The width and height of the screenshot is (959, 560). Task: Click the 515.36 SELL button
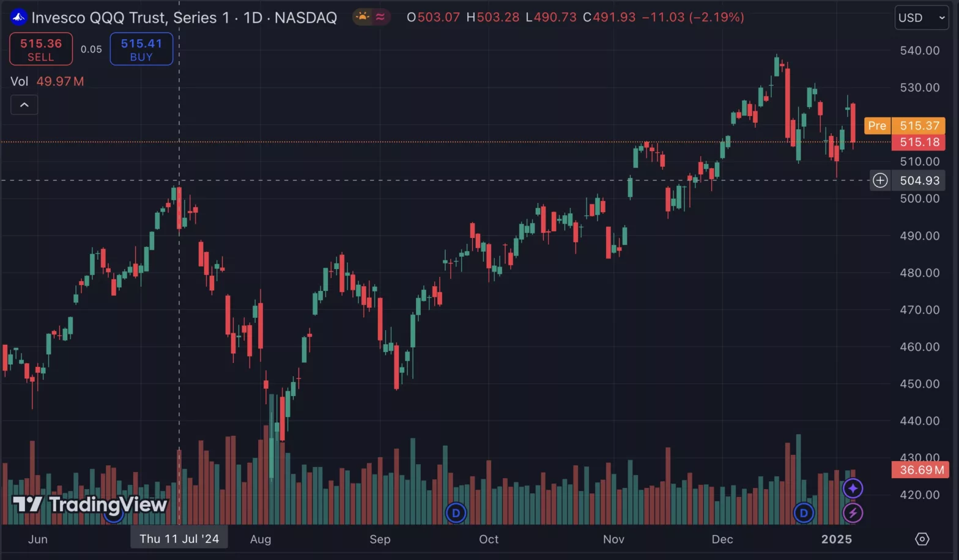click(41, 50)
